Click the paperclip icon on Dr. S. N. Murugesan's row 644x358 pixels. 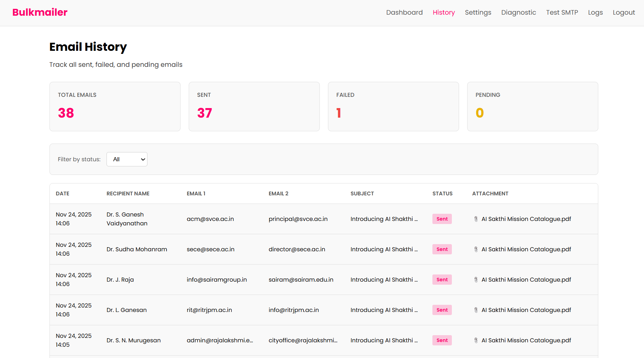[x=476, y=340]
